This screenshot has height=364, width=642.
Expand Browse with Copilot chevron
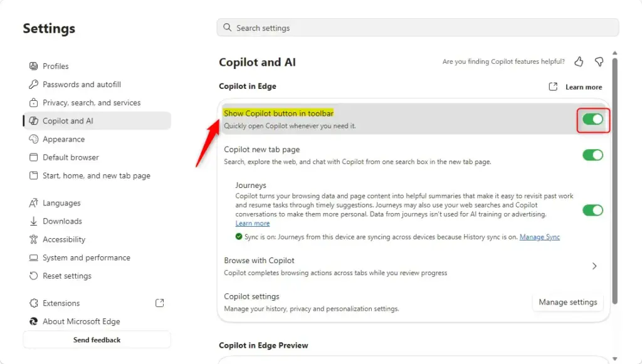594,266
